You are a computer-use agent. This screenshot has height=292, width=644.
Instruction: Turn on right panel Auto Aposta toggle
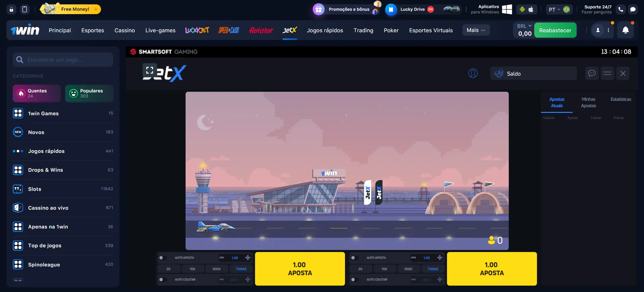point(354,258)
